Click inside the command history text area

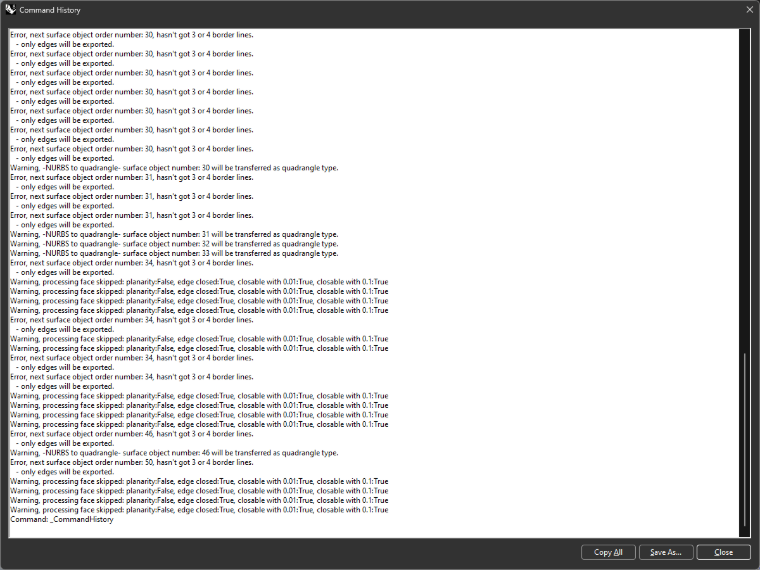pos(374,283)
